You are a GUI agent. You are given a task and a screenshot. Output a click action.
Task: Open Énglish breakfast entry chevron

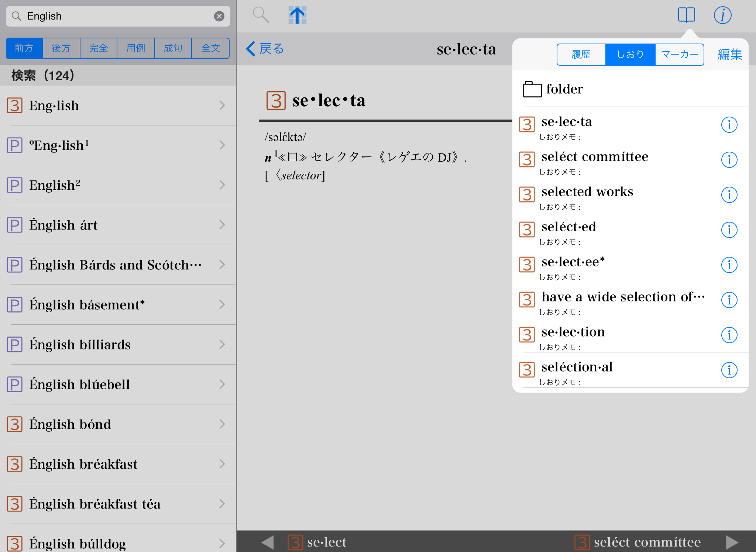click(222, 464)
